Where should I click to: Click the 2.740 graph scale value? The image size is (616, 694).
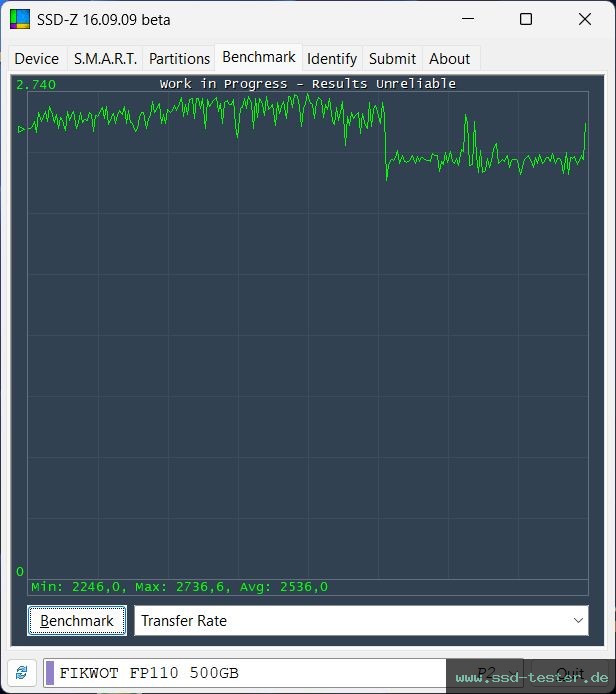(x=36, y=85)
